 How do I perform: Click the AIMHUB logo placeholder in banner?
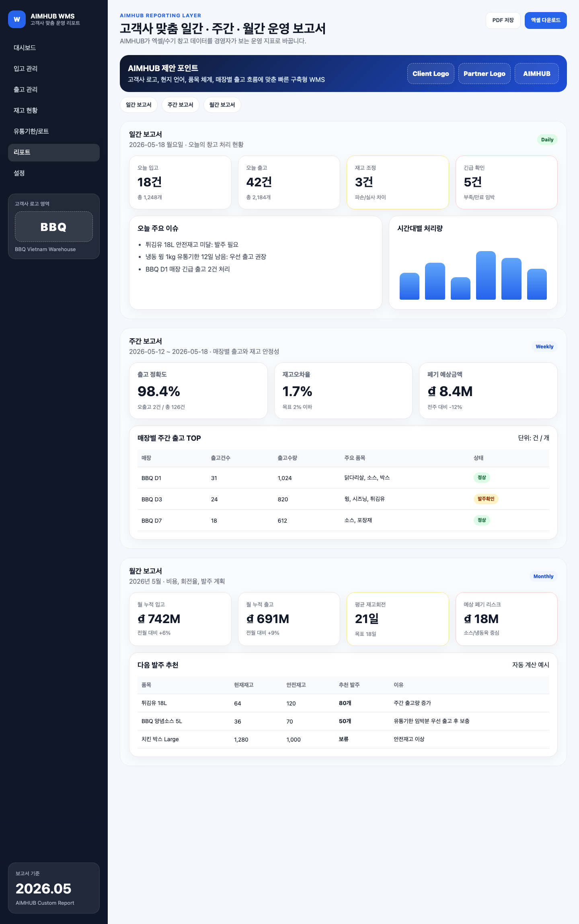click(x=537, y=74)
